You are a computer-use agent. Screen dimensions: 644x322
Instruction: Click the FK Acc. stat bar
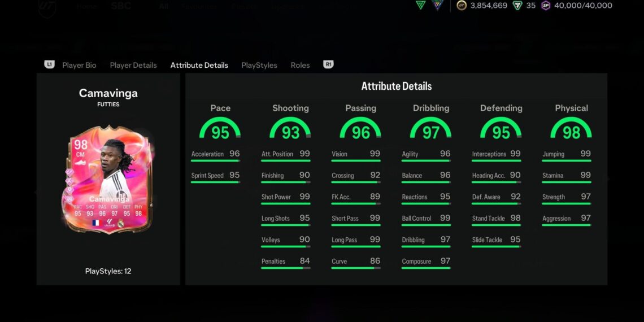pyautogui.click(x=355, y=203)
